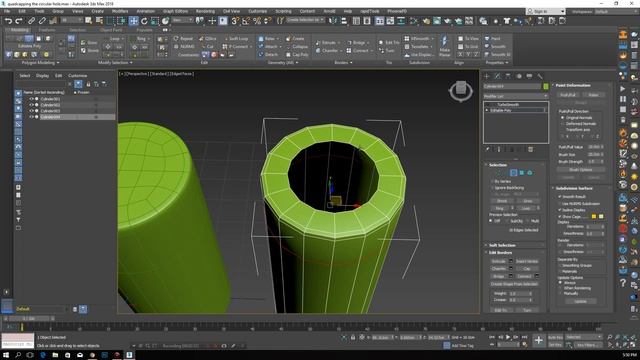Click the Remove modifier trash icon
This screenshot has height=360, width=640.
[530, 150]
